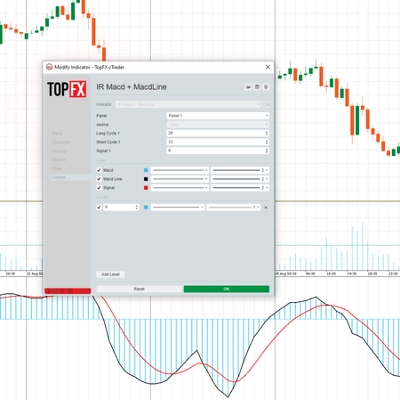Click the load preset icon beside the indicator title
This screenshot has width=400, height=400.
(248, 87)
